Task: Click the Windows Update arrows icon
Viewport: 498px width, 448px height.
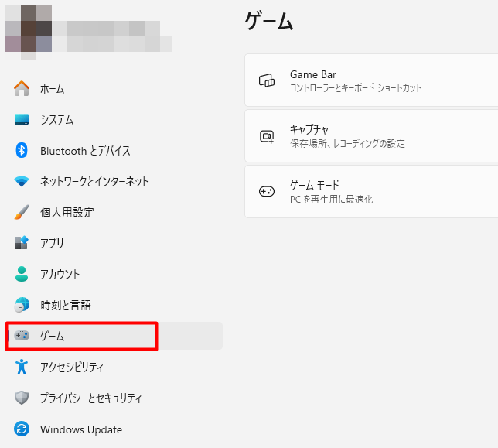Action: coord(22,429)
